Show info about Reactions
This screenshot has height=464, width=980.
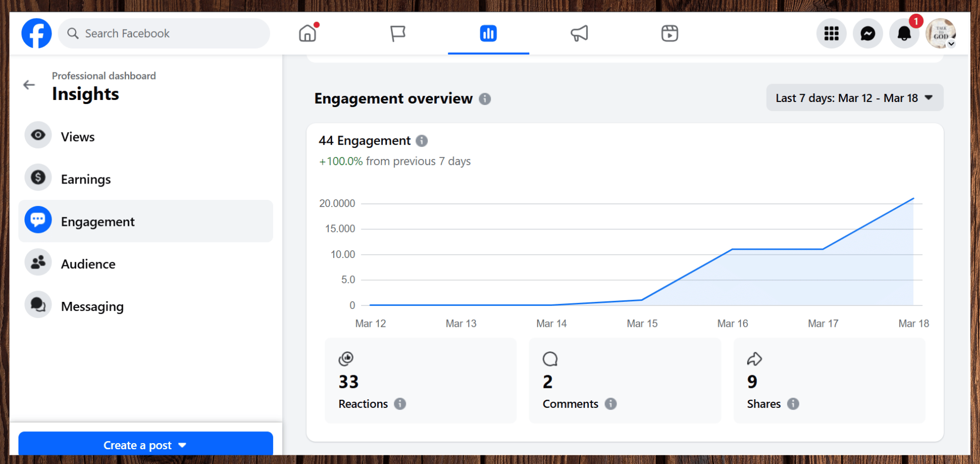(400, 404)
